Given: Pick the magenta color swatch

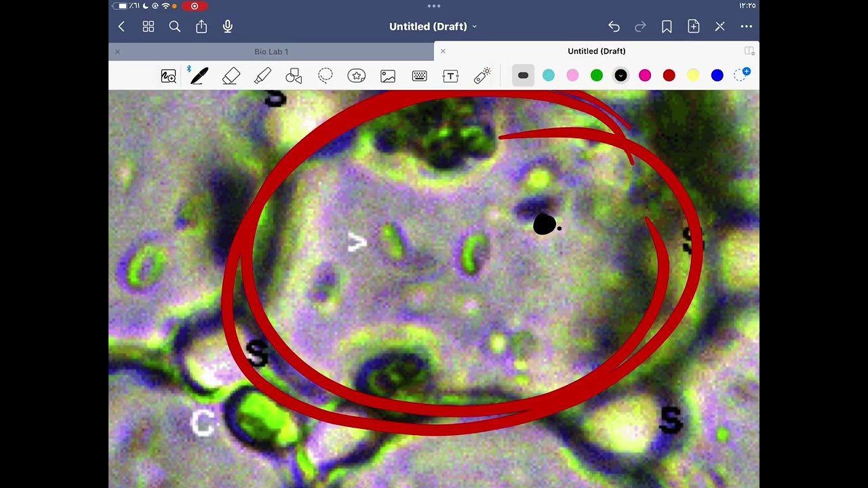Looking at the screenshot, I should click(645, 75).
